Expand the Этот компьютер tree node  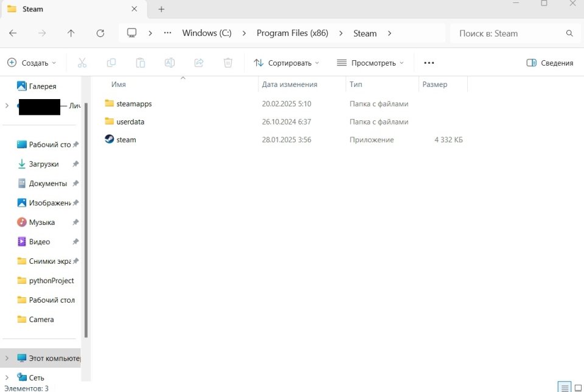pyautogui.click(x=7, y=358)
